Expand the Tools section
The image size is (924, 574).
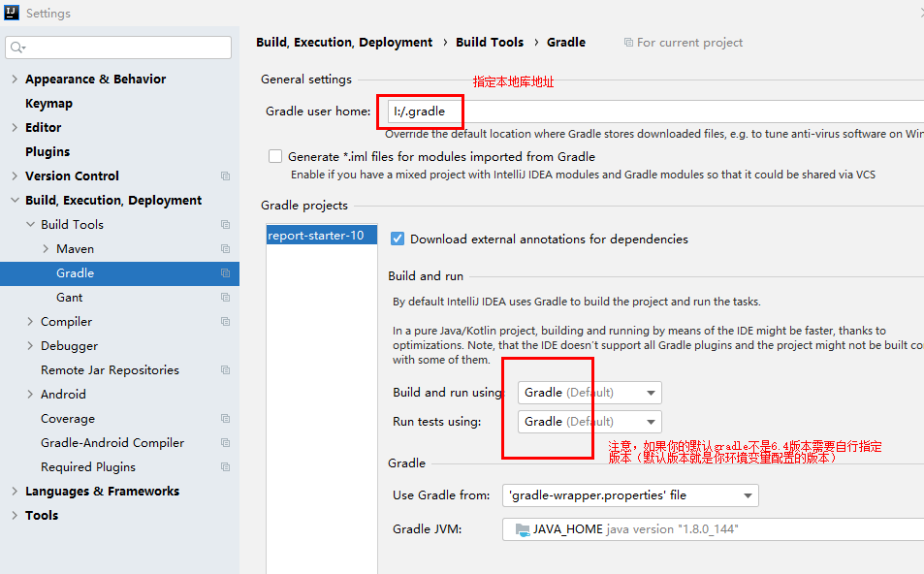(15, 515)
